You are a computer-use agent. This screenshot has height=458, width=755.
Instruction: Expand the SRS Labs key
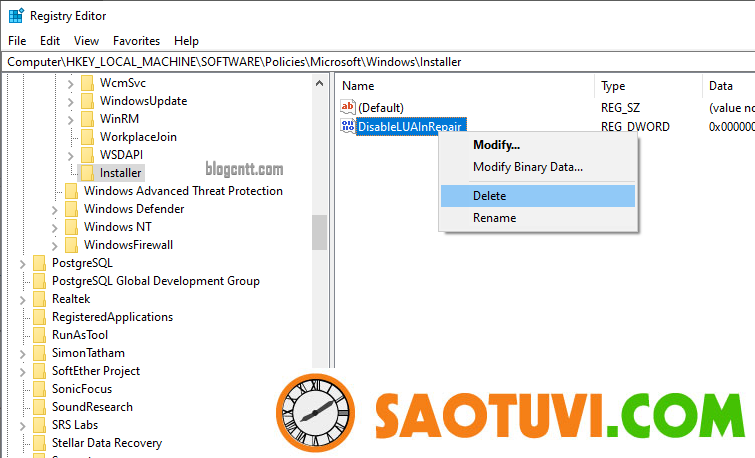22,426
